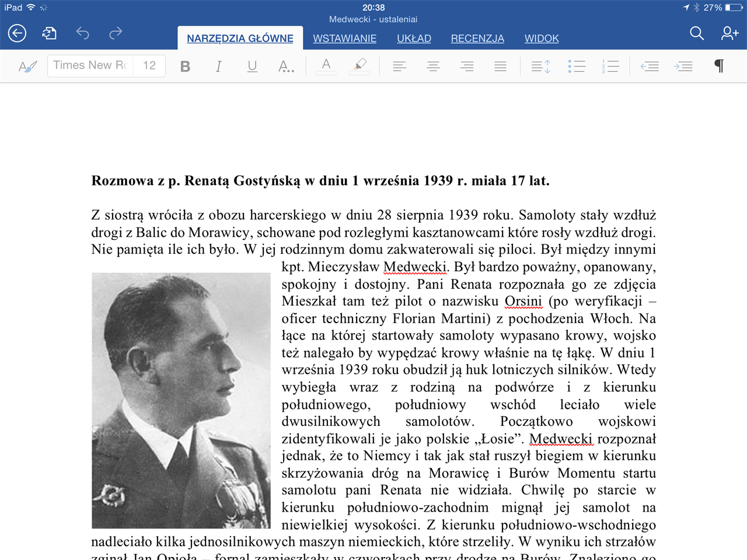Enable justified text alignment
The image size is (747, 560).
pyautogui.click(x=500, y=66)
